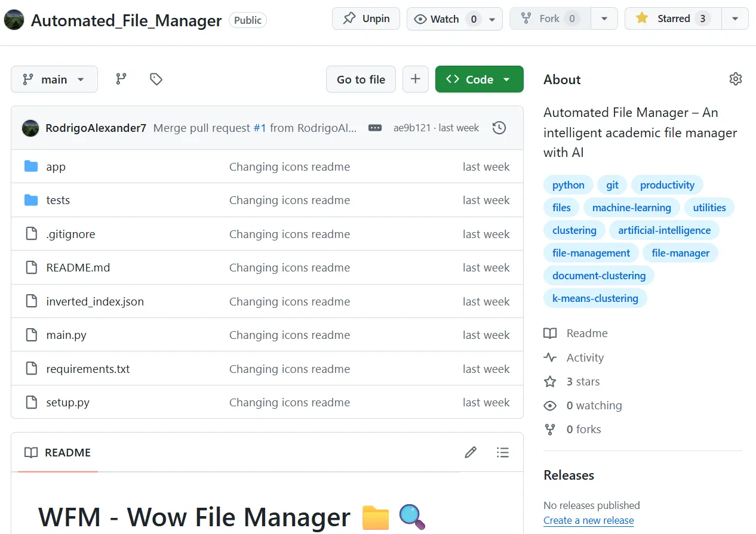Click the book icon next to Readme
The width and height of the screenshot is (756, 534).
[x=550, y=334]
